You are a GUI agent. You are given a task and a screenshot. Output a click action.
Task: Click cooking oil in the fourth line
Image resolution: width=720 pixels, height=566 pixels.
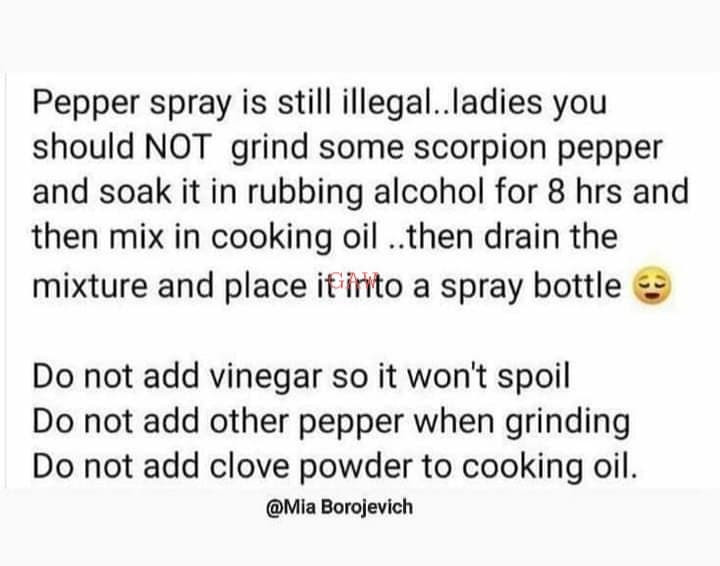coord(294,238)
